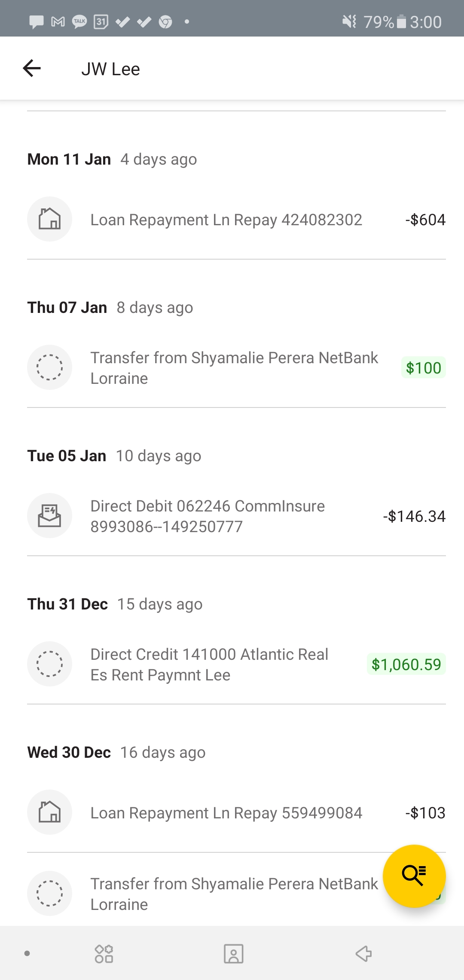Open the apps grid icon in bottom bar
This screenshot has width=464, height=980.
[104, 953]
